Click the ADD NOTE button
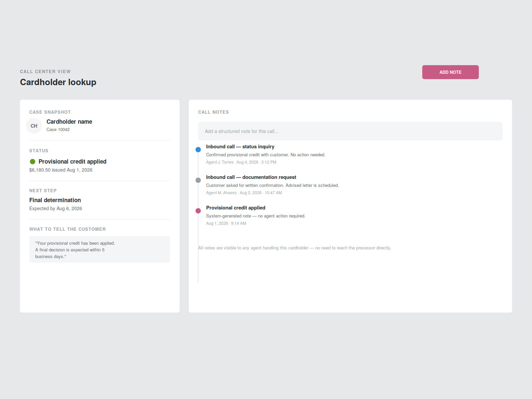 pyautogui.click(x=450, y=72)
